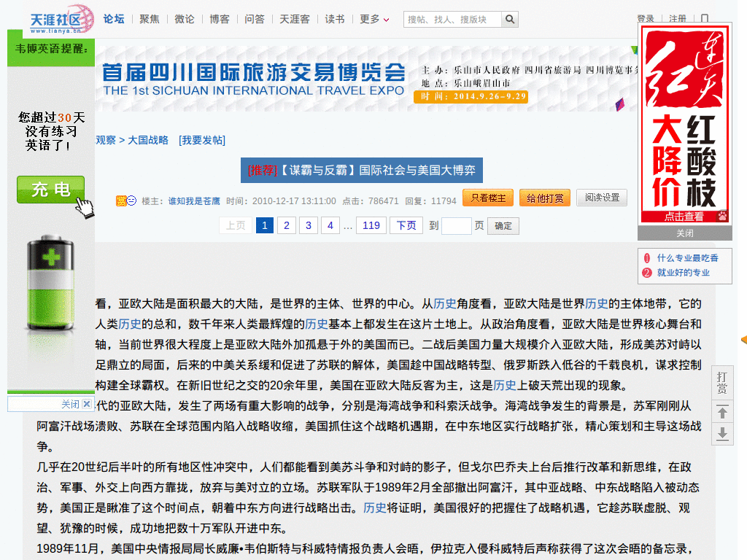Go to page 119 of the thread
This screenshot has height=560, width=747.
tap(371, 226)
